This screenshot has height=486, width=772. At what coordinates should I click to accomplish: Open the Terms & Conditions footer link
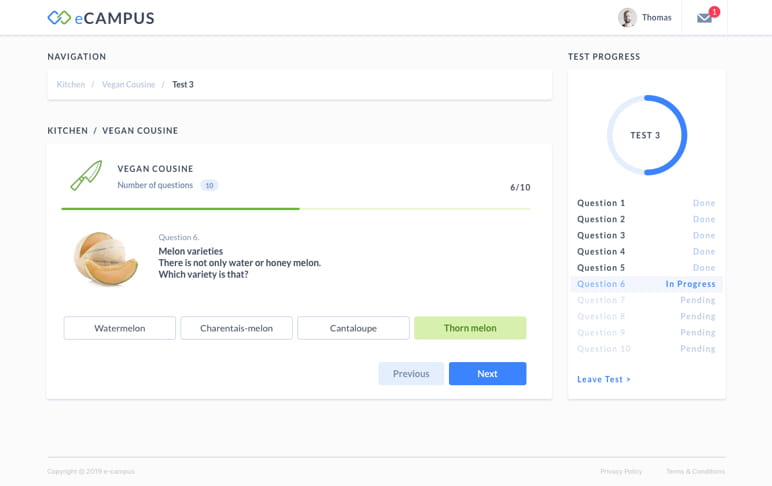[x=695, y=472]
